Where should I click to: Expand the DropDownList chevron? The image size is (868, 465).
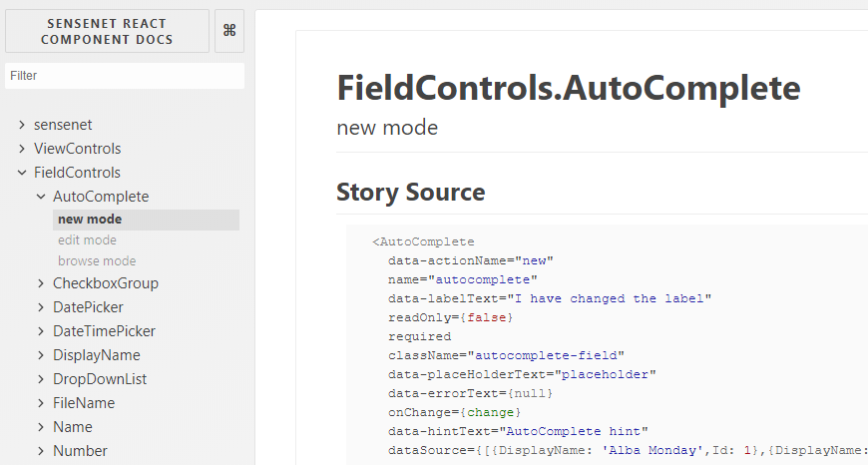tap(41, 379)
